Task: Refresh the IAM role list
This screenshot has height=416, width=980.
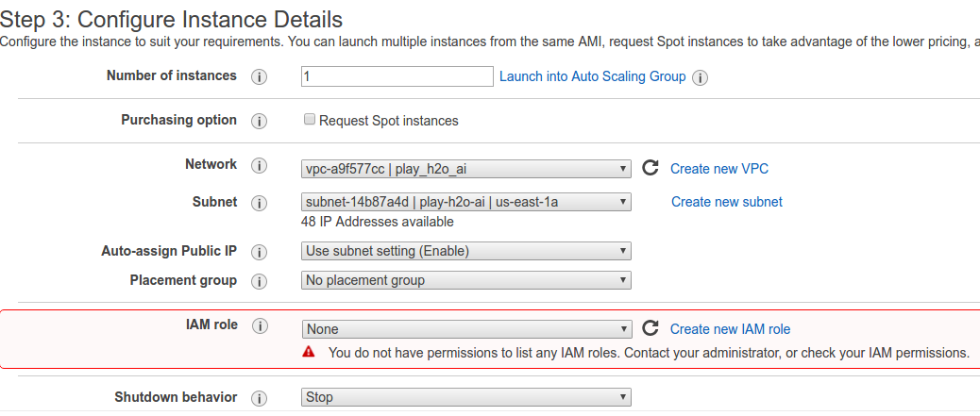Action: tap(650, 328)
